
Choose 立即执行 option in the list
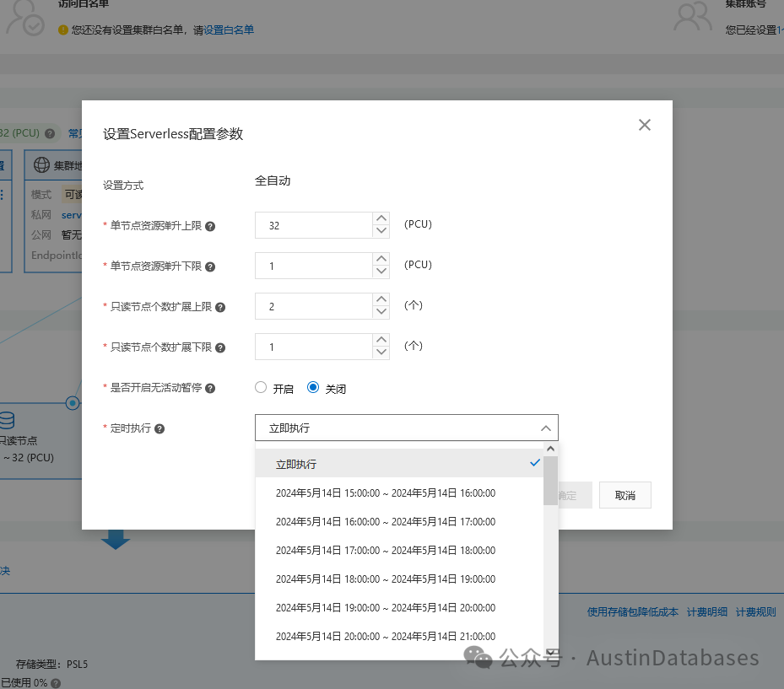[x=399, y=464]
